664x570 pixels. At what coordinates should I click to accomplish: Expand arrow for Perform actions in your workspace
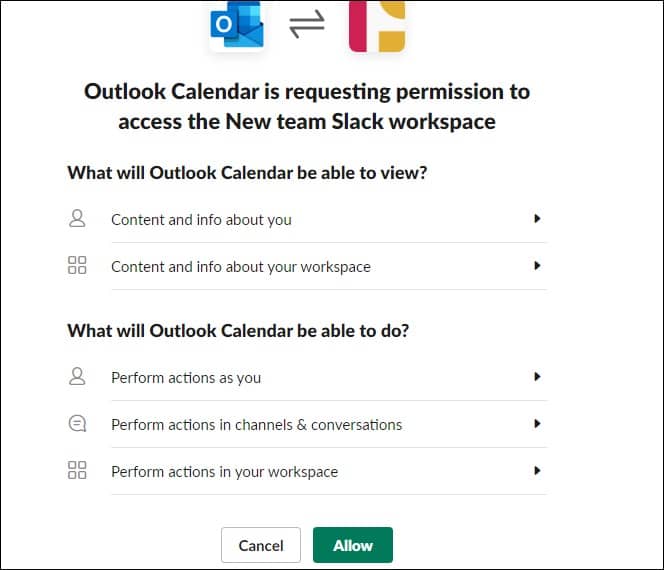point(537,471)
